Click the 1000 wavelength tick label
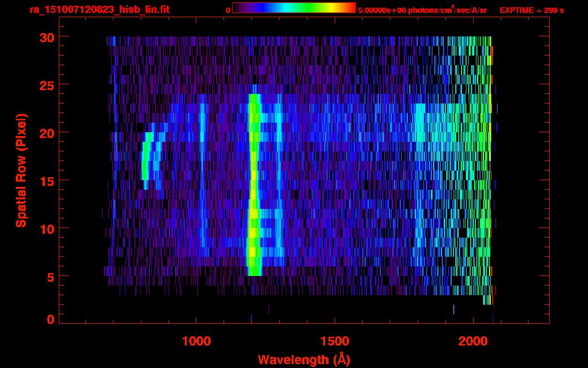Screen dimensions: 588x368 pyautogui.click(x=196, y=341)
